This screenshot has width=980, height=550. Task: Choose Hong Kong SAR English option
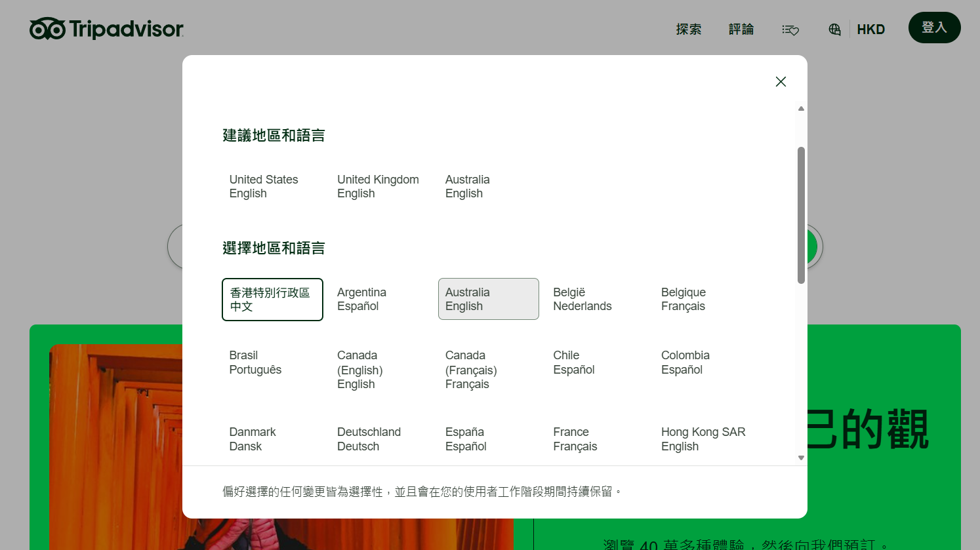pyautogui.click(x=704, y=439)
